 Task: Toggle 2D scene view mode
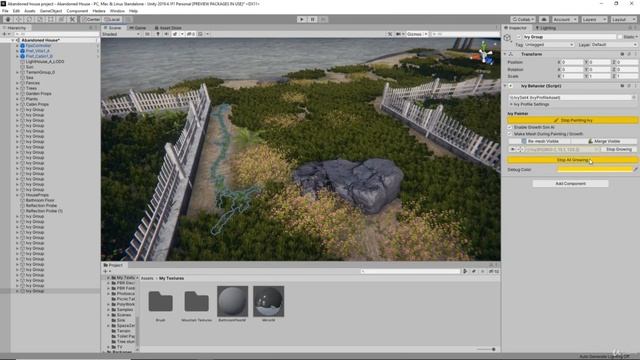(148, 34)
